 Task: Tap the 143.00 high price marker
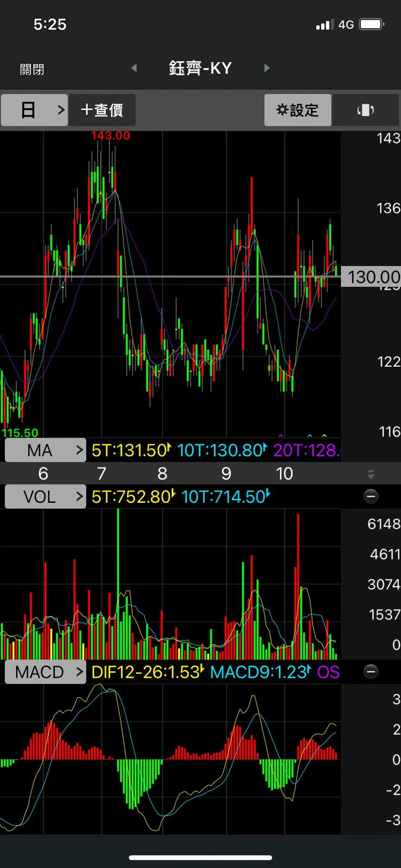[x=111, y=135]
